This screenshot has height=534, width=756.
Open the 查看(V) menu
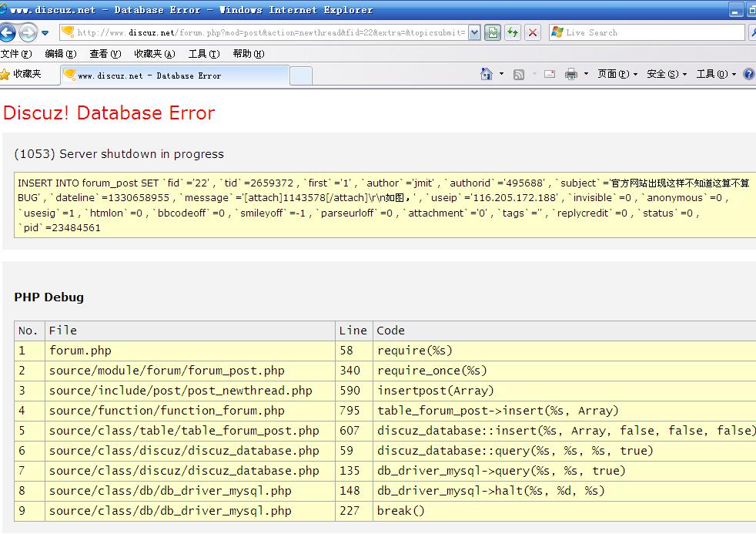coord(105,53)
